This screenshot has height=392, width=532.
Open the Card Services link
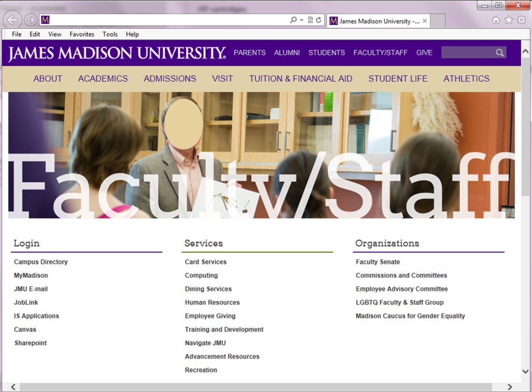click(x=206, y=262)
